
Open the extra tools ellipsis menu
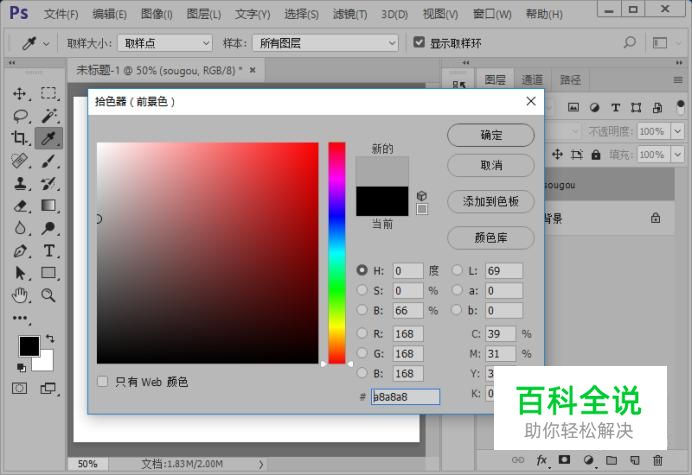(20, 318)
